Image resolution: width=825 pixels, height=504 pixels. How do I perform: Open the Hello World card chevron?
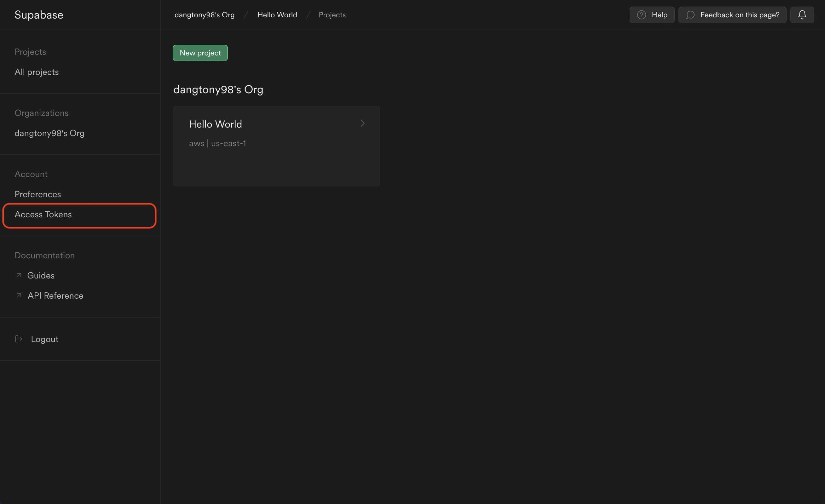click(362, 123)
